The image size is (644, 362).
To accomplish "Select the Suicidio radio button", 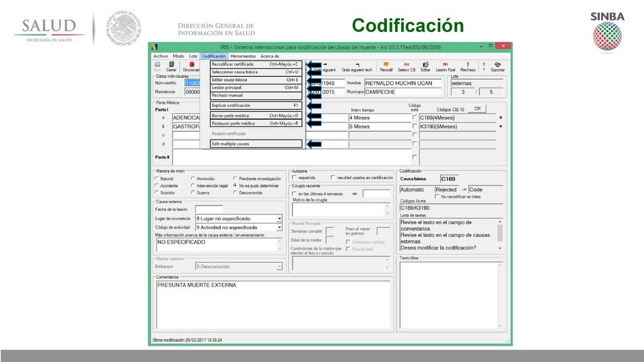I will (x=157, y=192).
